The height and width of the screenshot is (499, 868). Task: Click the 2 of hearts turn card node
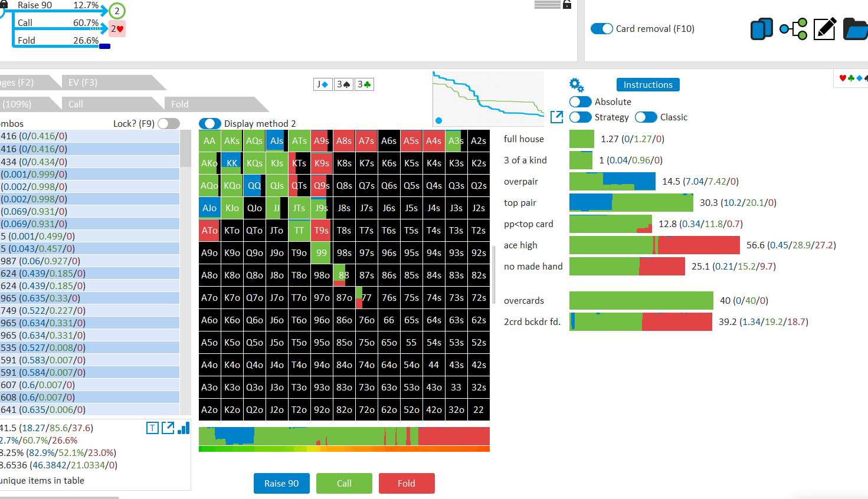(117, 28)
